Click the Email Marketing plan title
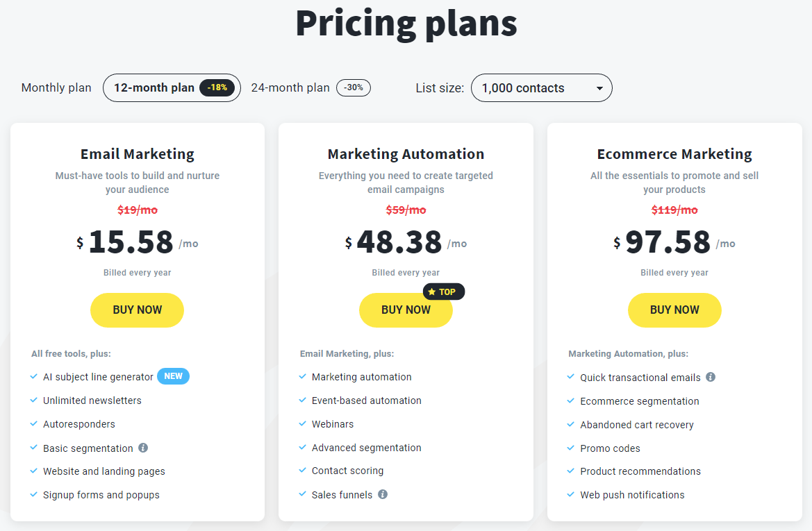The height and width of the screenshot is (531, 812). tap(138, 154)
